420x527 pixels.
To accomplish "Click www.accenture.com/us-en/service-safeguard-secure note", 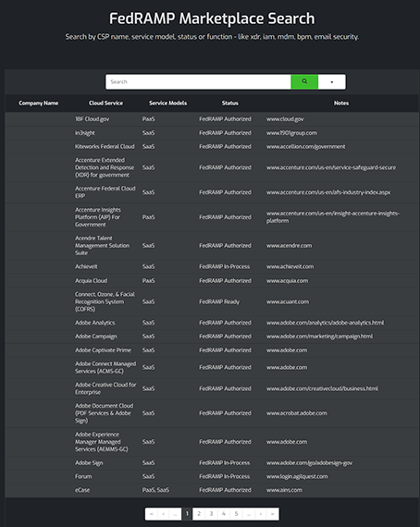I will pos(331,167).
